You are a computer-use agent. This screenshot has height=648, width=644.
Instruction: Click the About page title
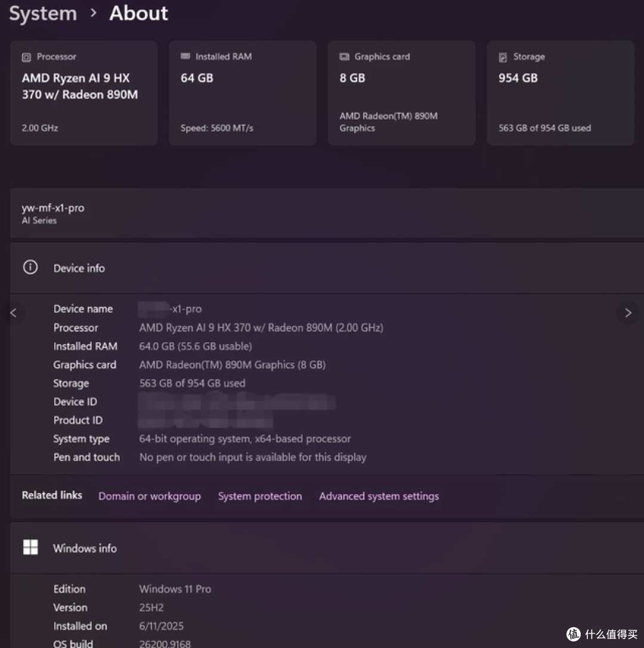138,13
